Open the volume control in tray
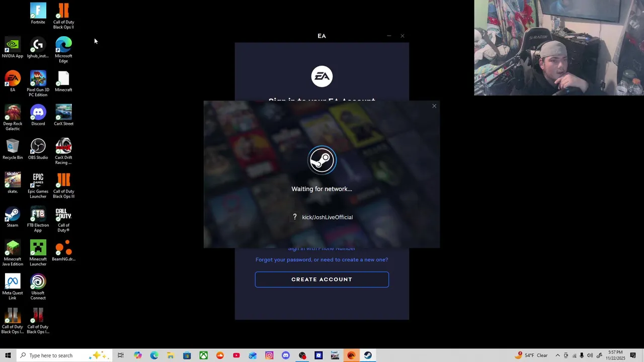Viewport: 644px width, 362px height. click(590, 355)
